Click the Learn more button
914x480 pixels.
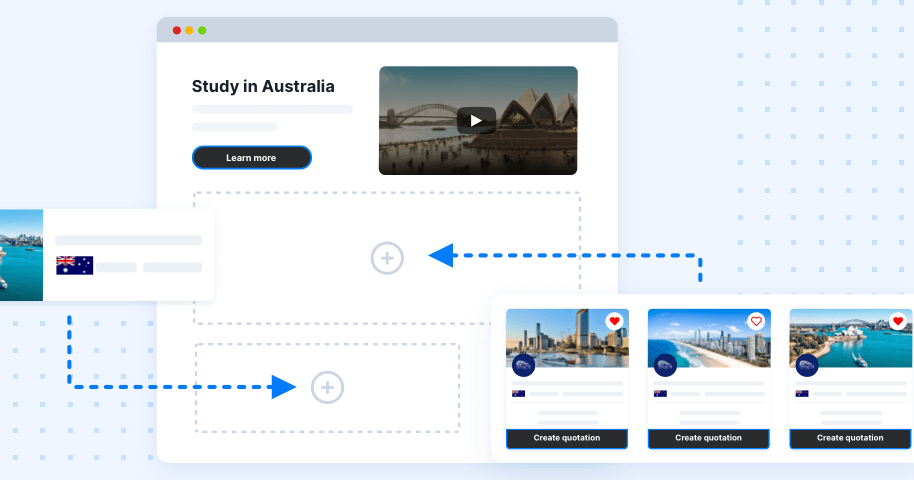[x=252, y=157]
